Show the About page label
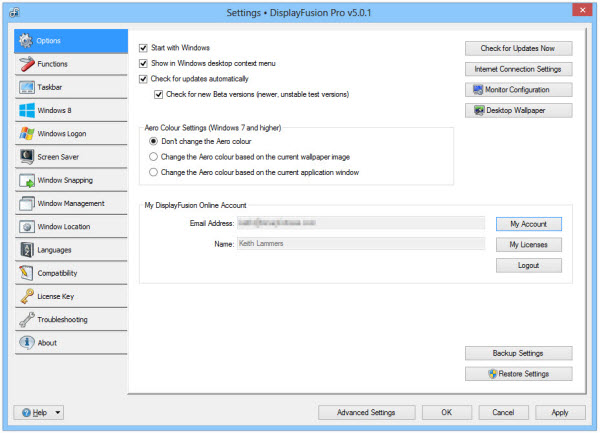The height and width of the screenshot is (433, 600). click(x=47, y=343)
